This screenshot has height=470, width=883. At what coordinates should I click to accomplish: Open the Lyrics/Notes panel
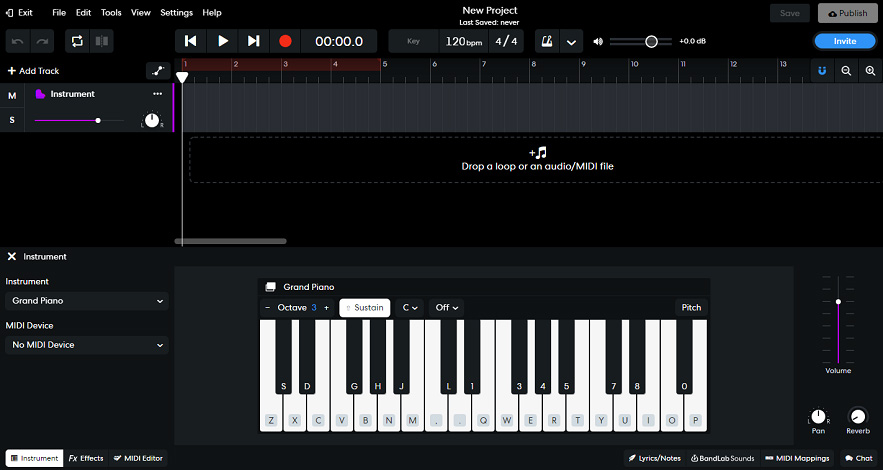click(x=654, y=458)
